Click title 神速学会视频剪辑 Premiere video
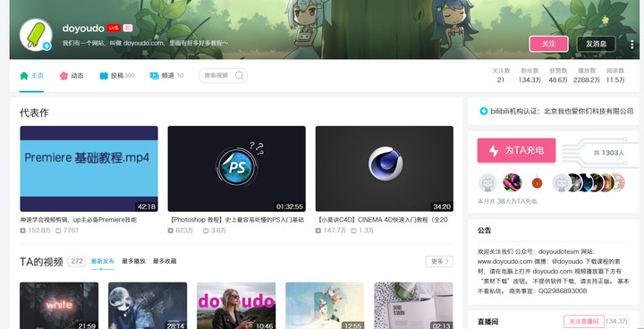644x329 pixels. (79, 220)
